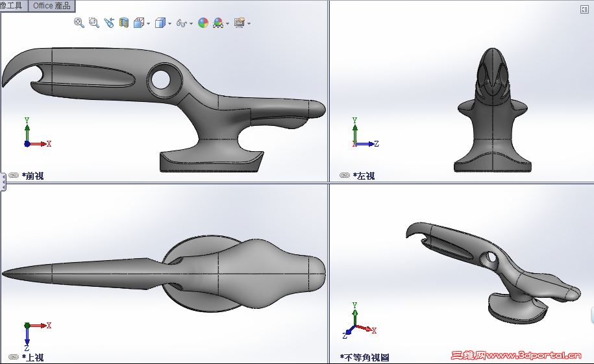Viewport: 594px width, 364px height.
Task: Toggle the link icon beside *前視
Action: tap(14, 175)
